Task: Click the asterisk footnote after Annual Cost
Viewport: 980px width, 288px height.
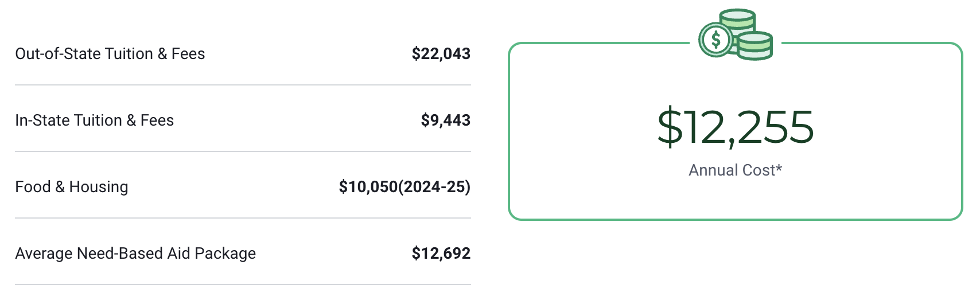Action: coord(779,168)
